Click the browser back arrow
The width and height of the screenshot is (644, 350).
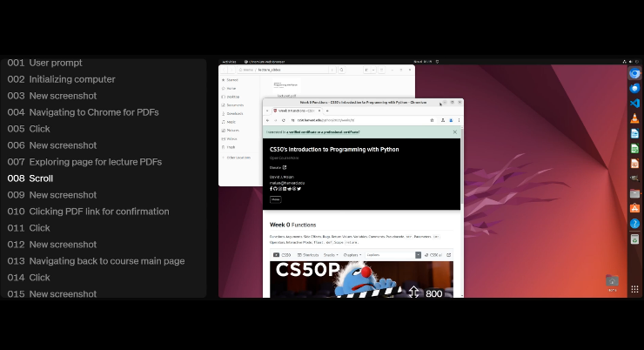click(x=268, y=120)
